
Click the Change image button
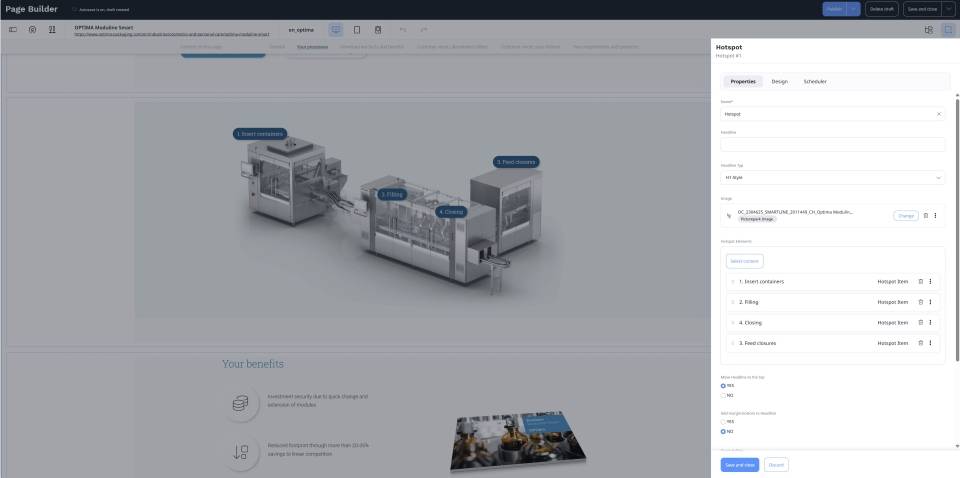(906, 215)
